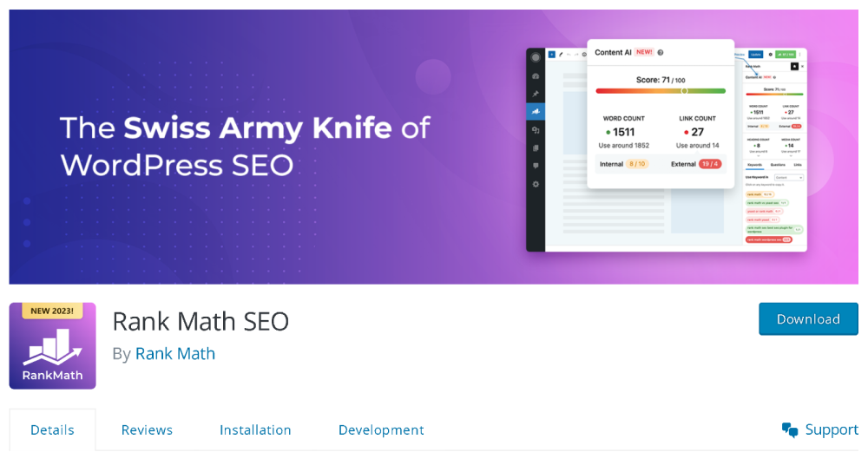
Task: Click the Internal 8 / 10 orange badge
Action: tap(637, 164)
